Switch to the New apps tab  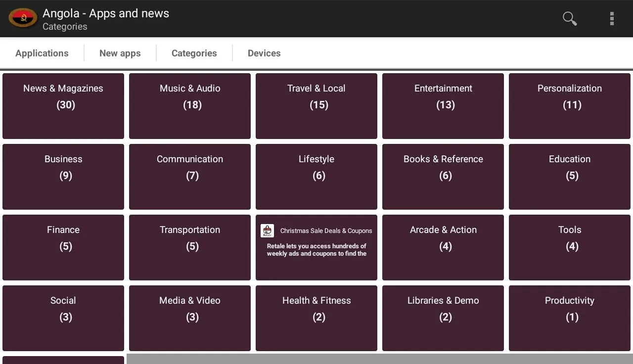(x=120, y=53)
